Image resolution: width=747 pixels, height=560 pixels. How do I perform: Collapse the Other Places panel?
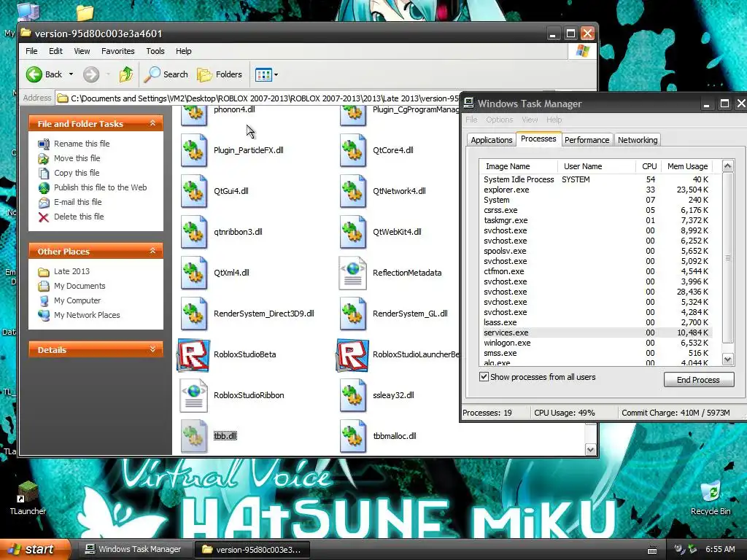[x=152, y=251]
